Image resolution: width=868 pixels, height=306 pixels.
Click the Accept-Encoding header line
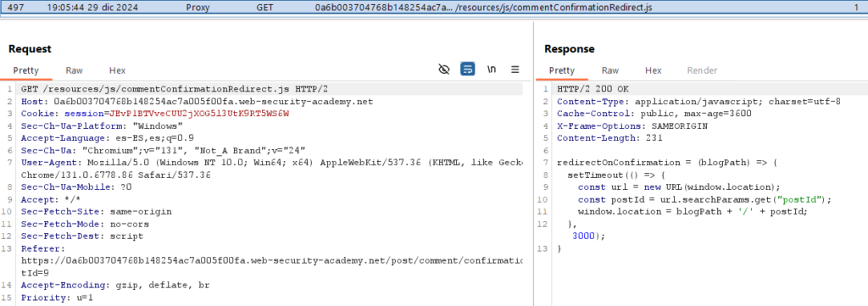click(115, 285)
